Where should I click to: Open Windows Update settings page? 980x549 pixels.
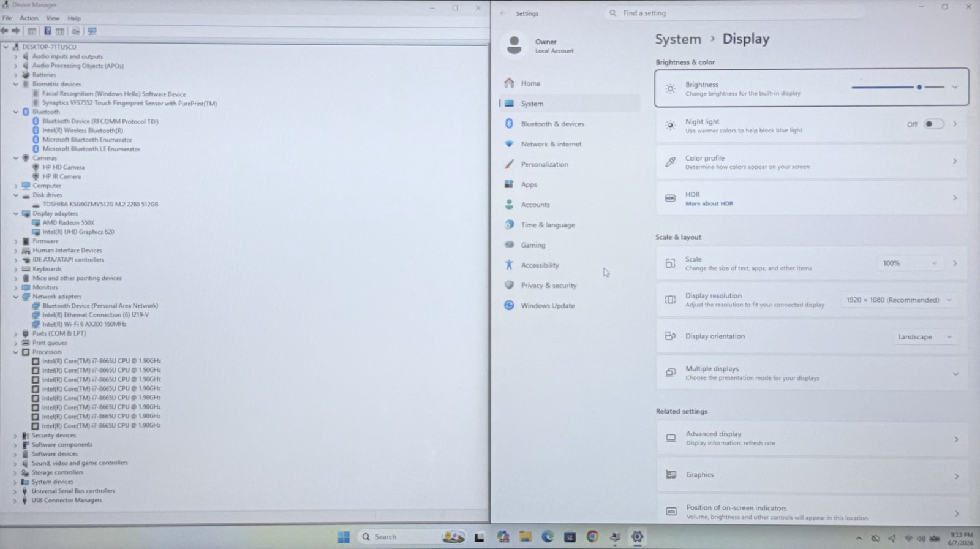[x=548, y=306]
